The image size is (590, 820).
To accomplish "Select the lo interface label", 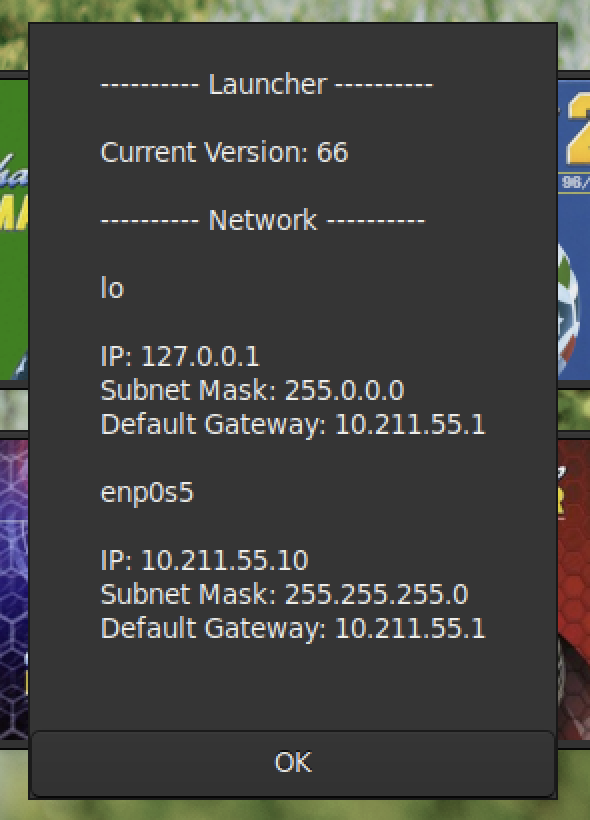I will tap(112, 288).
